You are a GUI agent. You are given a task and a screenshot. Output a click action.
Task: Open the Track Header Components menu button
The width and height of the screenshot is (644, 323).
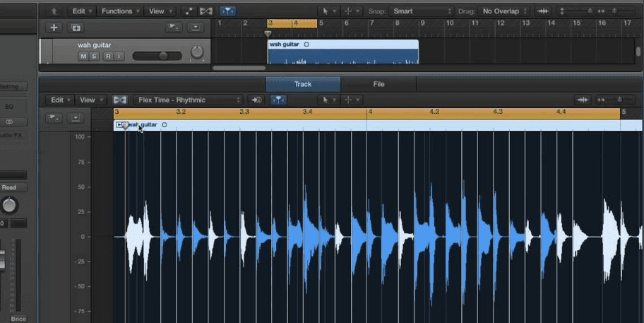click(196, 28)
